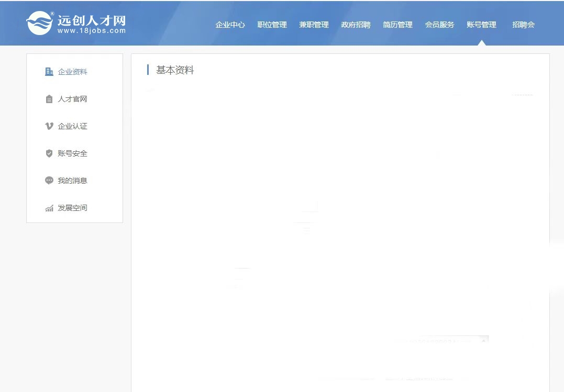Open 会员服务 from the navigation bar
Image resolution: width=564 pixels, height=392 pixels.
[x=439, y=25]
